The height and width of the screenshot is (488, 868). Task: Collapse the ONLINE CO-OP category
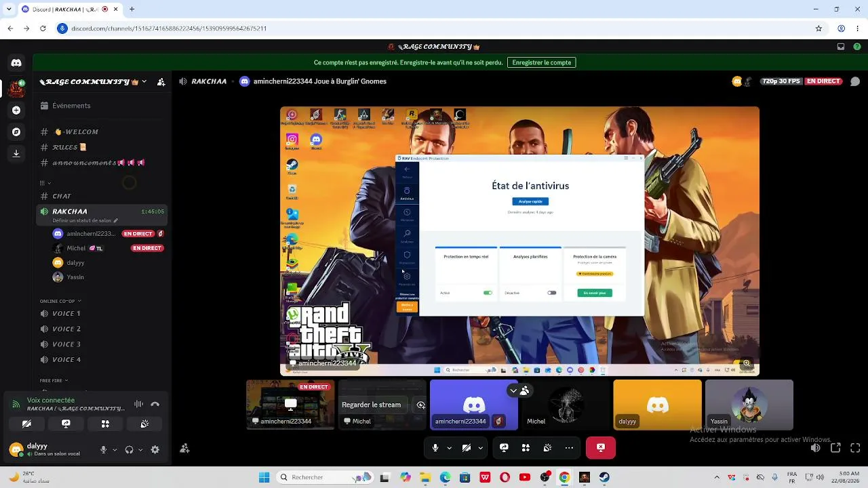tap(60, 301)
